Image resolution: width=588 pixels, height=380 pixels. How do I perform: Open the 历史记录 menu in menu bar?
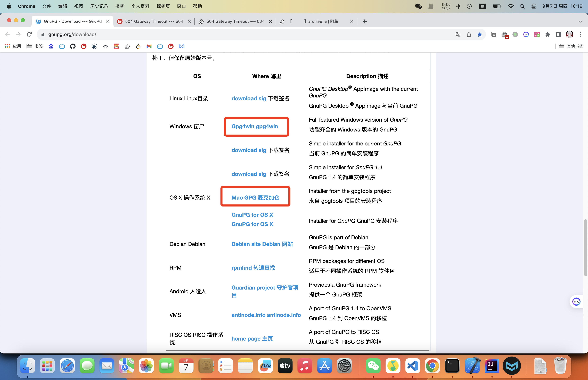[99, 6]
